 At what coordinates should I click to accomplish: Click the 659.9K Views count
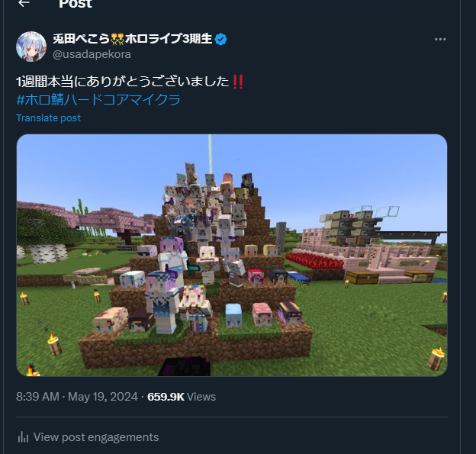(x=182, y=397)
